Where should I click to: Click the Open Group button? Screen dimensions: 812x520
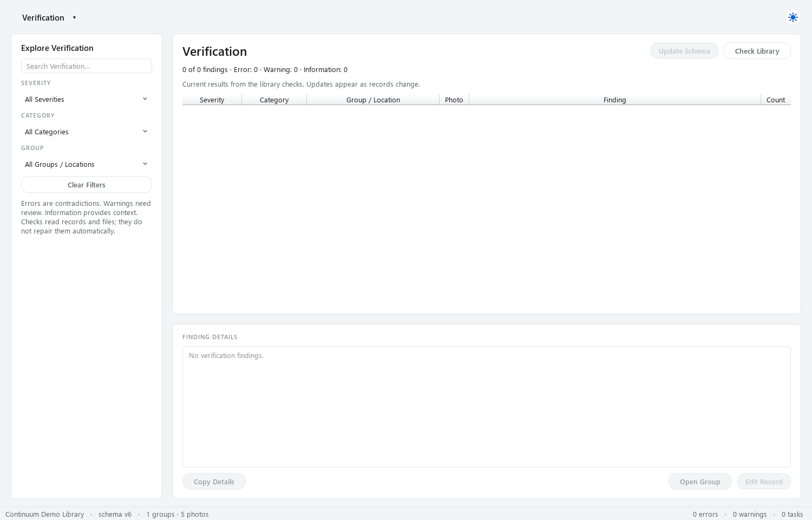click(x=700, y=482)
